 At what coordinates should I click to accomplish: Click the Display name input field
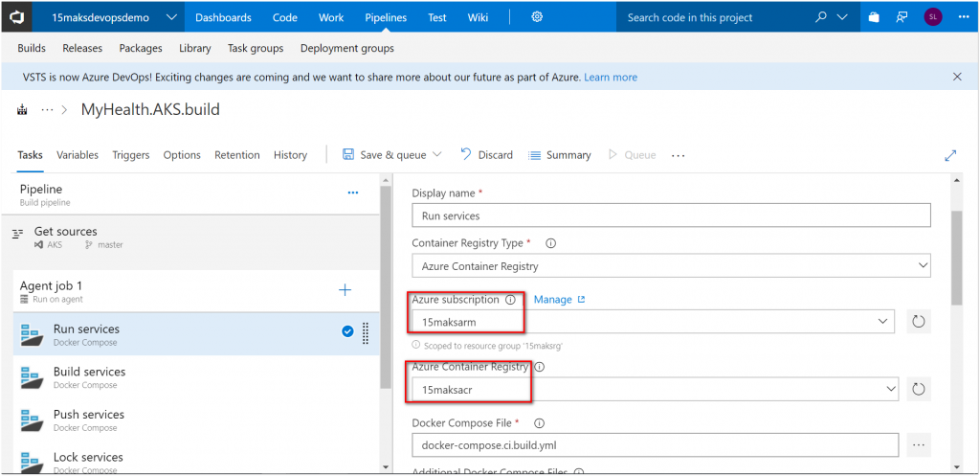tap(672, 215)
